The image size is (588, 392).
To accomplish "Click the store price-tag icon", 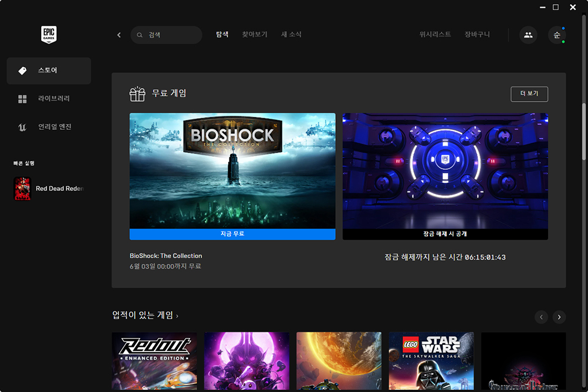I will 22,71.
